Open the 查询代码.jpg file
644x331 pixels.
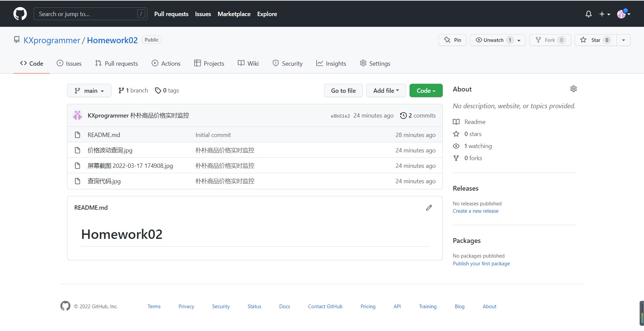(104, 181)
